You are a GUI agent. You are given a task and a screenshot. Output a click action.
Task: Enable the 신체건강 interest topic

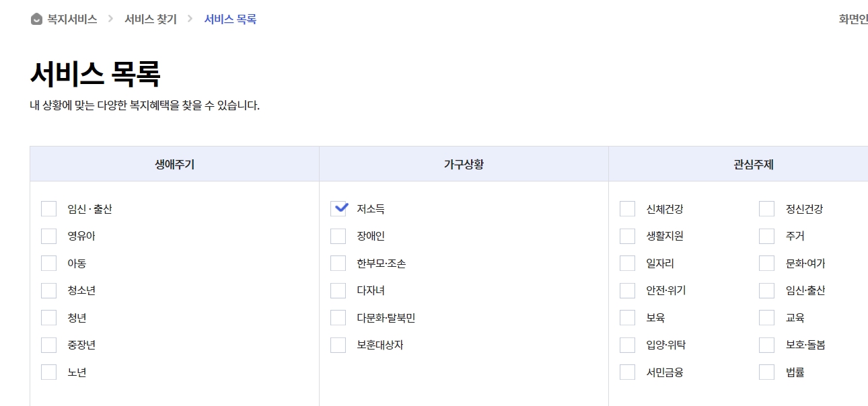coord(626,208)
